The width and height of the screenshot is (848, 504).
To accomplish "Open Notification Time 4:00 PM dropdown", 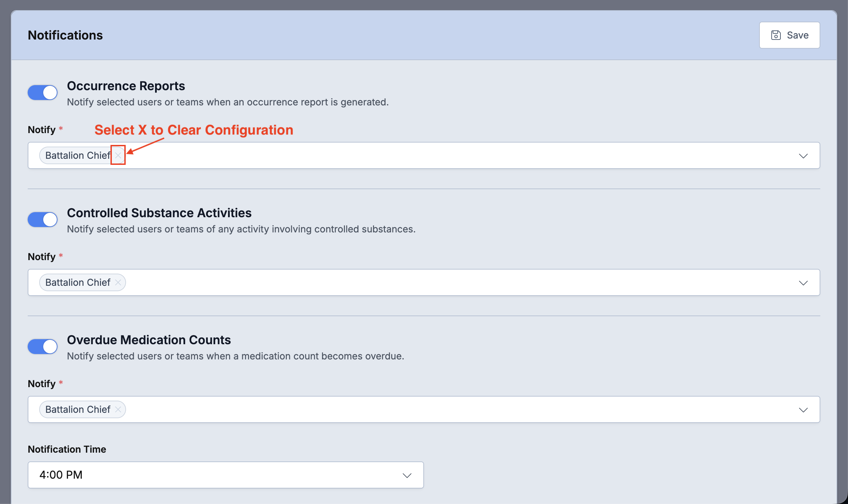I will point(225,475).
